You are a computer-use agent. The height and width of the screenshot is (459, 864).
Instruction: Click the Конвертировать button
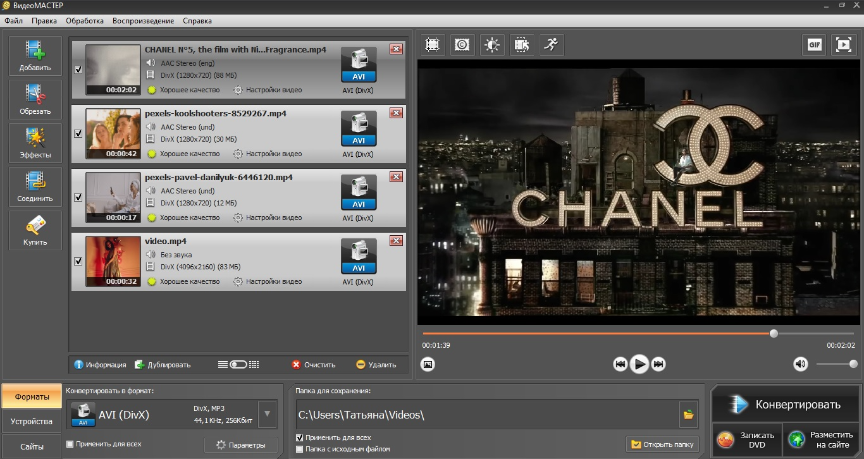786,404
